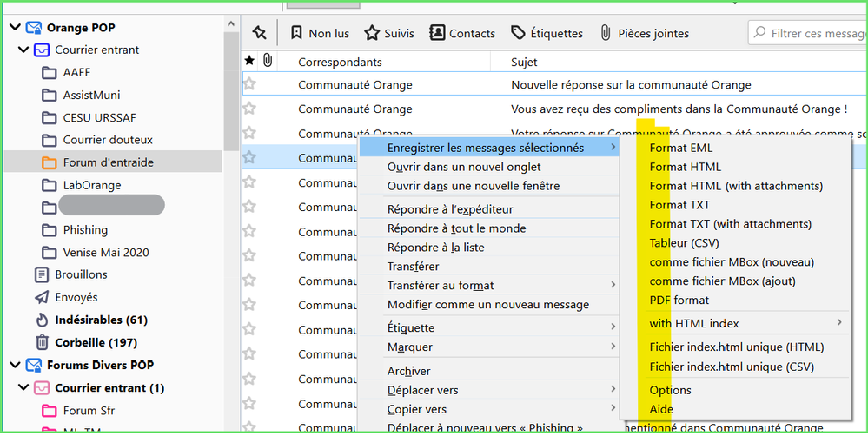The image size is (868, 436).
Task: Click the Filtrer ces messages search field
Action: click(808, 33)
